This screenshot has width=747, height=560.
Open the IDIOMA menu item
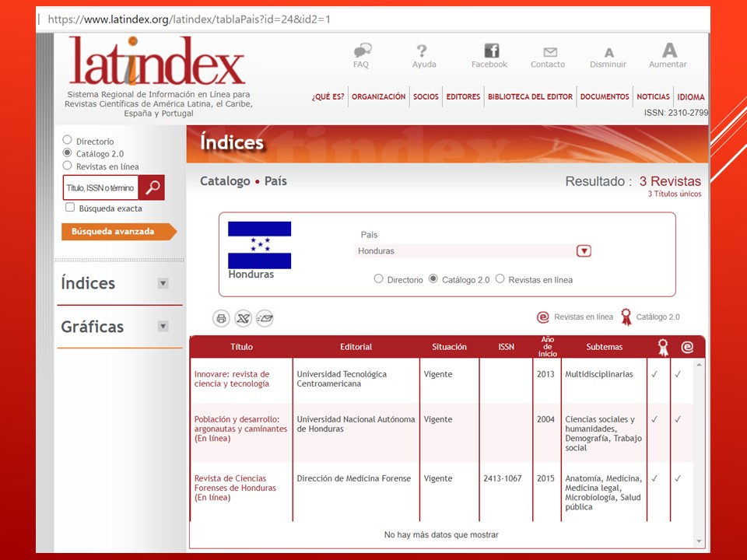691,96
